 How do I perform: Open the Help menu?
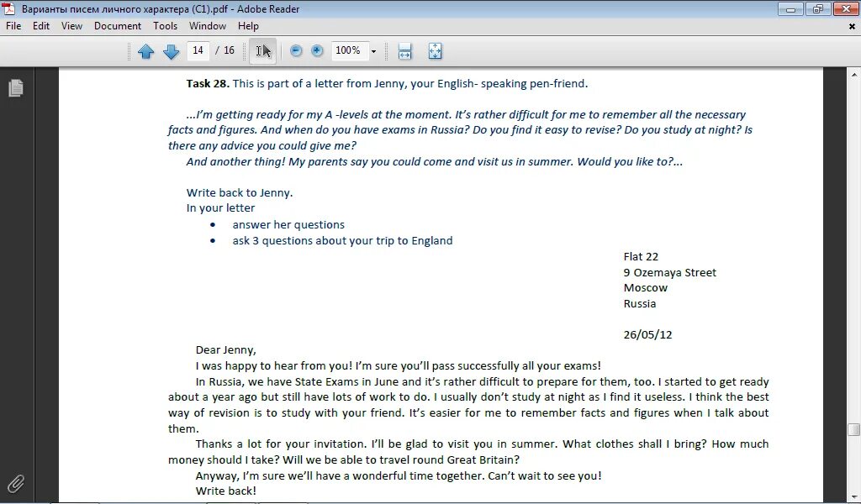(x=248, y=26)
